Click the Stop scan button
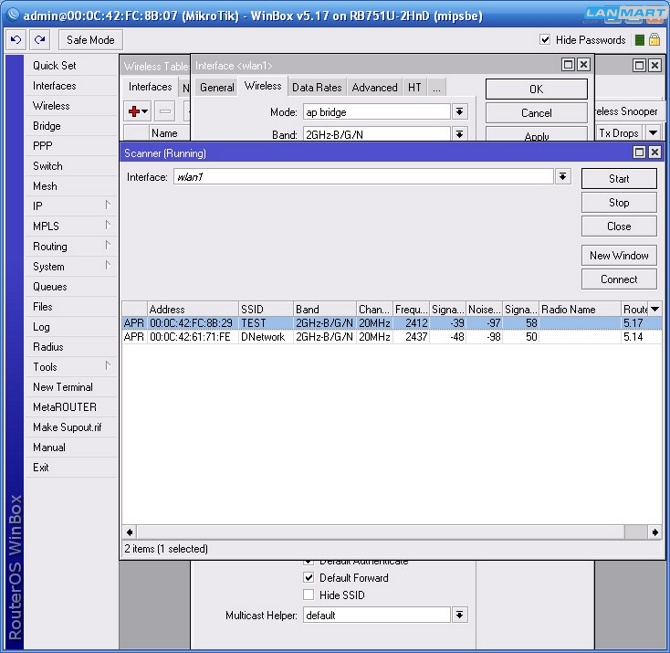Screen dimensions: 670x653 (619, 202)
